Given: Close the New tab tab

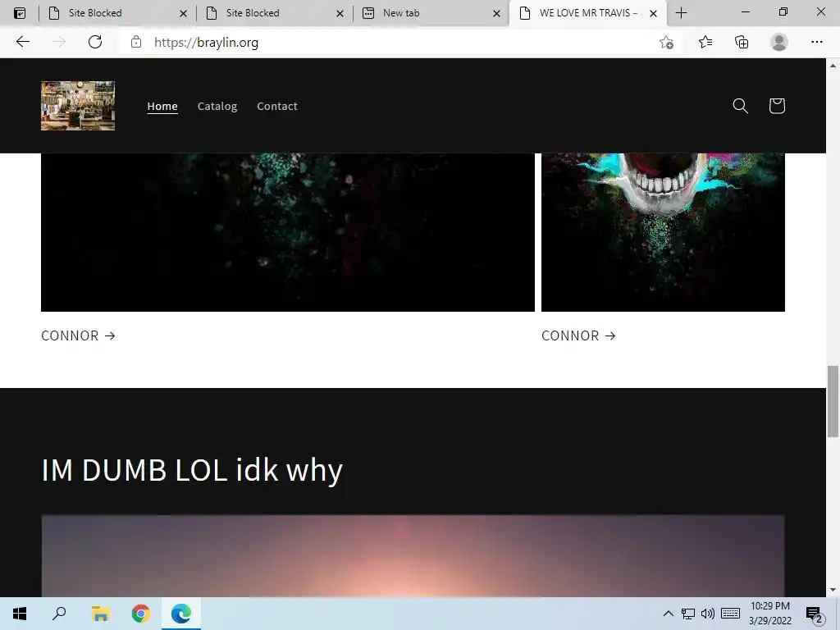Looking at the screenshot, I should 496,13.
